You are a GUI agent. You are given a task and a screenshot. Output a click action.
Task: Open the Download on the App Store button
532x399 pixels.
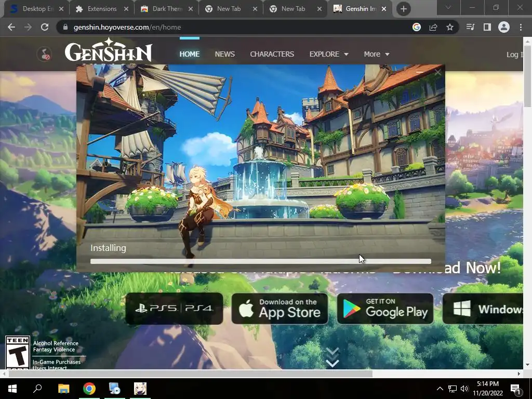click(x=280, y=309)
